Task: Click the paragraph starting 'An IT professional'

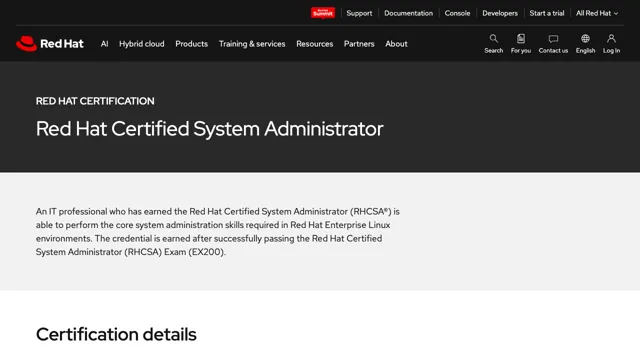Action: click(218, 231)
